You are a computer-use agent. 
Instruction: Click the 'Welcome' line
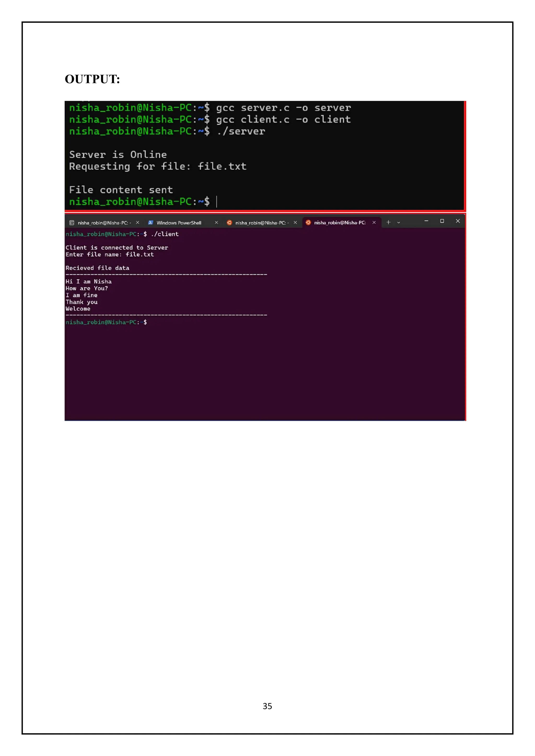78,309
